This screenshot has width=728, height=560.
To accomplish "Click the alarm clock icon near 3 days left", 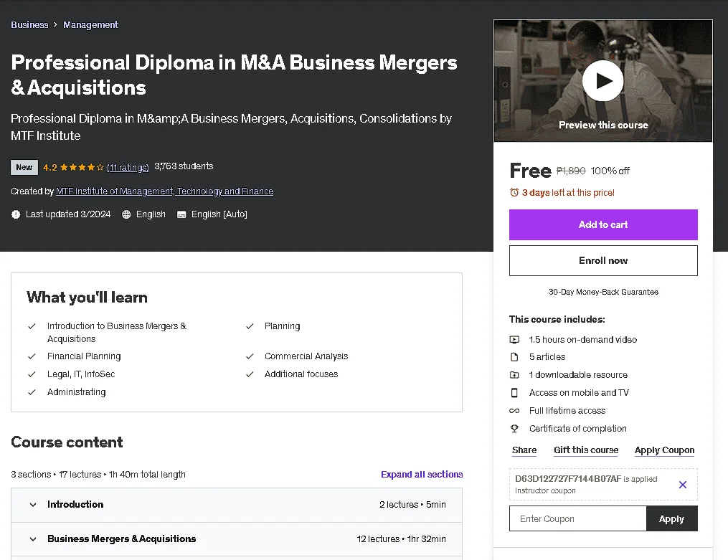I will coord(514,193).
